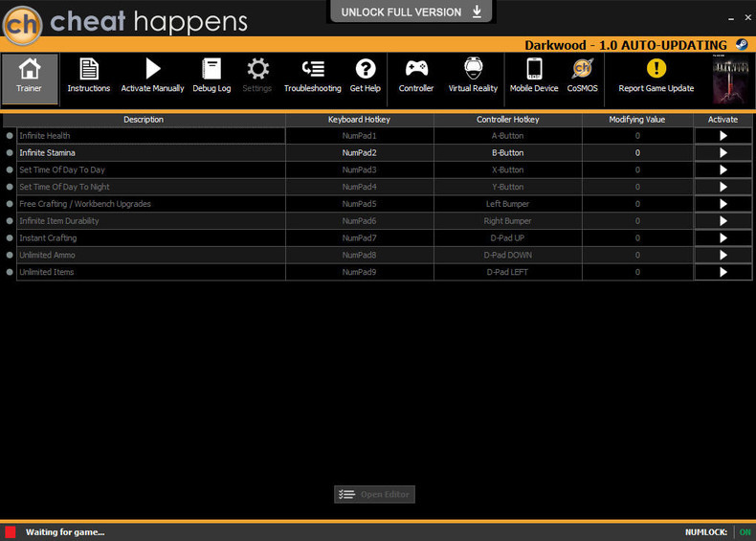Screen dimensions: 756x541
Task: Click the Cheat Happens logo
Action: [x=23, y=25]
